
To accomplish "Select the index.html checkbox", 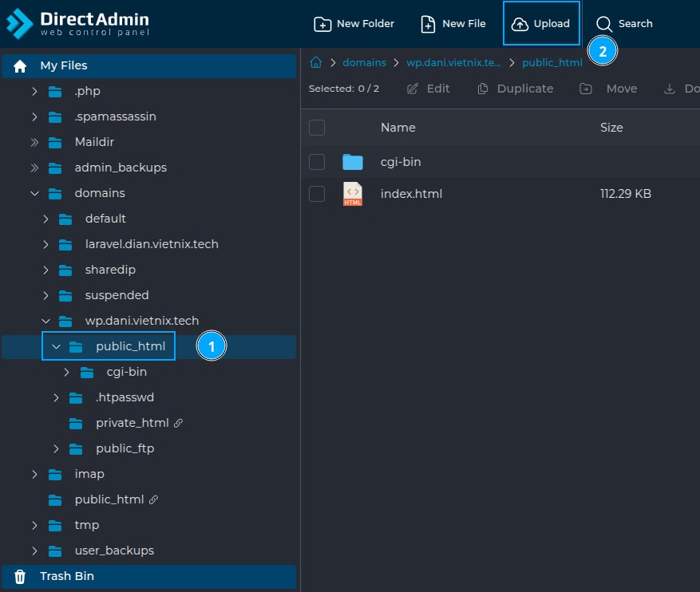I will [317, 194].
